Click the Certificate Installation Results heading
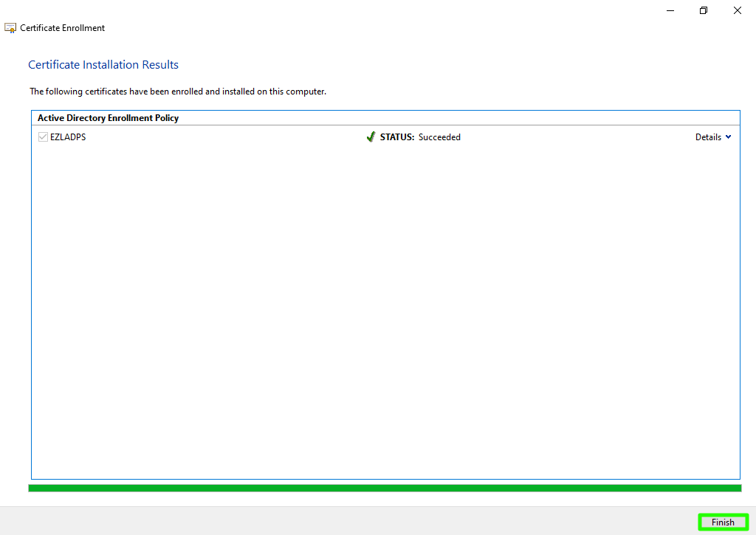Viewport: 756px width, 535px height. (103, 65)
